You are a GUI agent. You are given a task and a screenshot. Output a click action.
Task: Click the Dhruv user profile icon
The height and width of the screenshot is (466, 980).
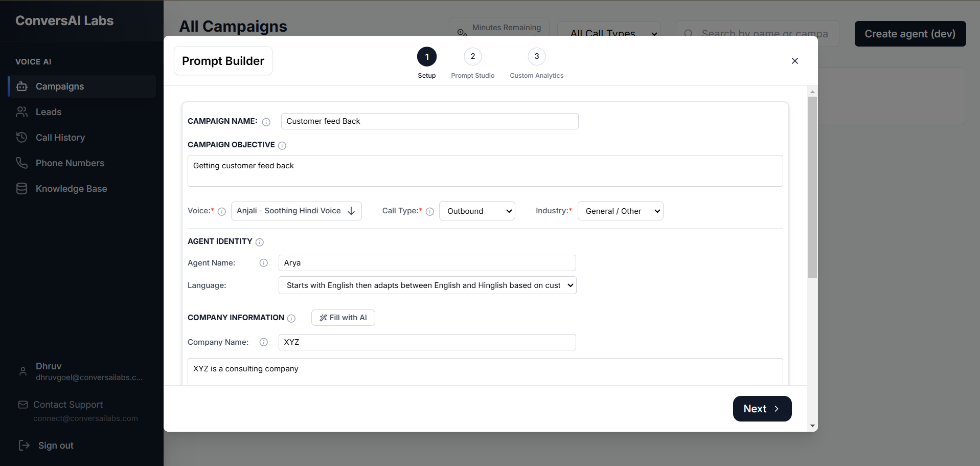23,371
